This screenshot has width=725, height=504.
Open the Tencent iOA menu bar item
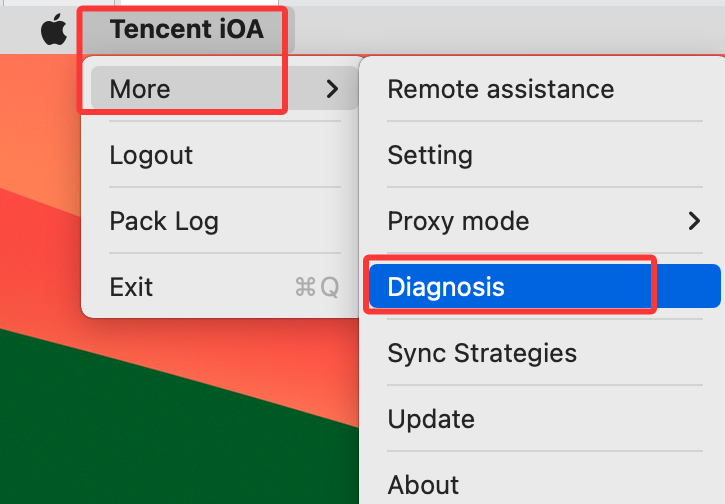point(187,29)
